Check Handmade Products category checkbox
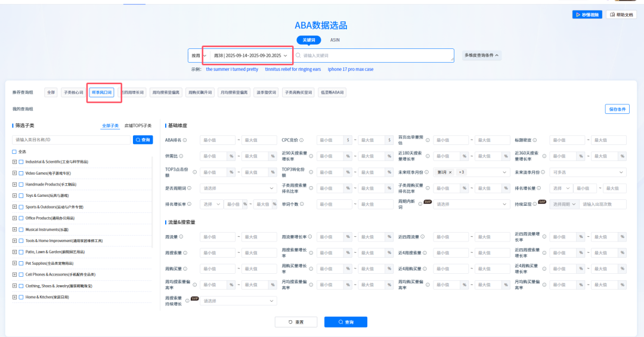Image resolution: width=644 pixels, height=337 pixels. pyautogui.click(x=21, y=184)
